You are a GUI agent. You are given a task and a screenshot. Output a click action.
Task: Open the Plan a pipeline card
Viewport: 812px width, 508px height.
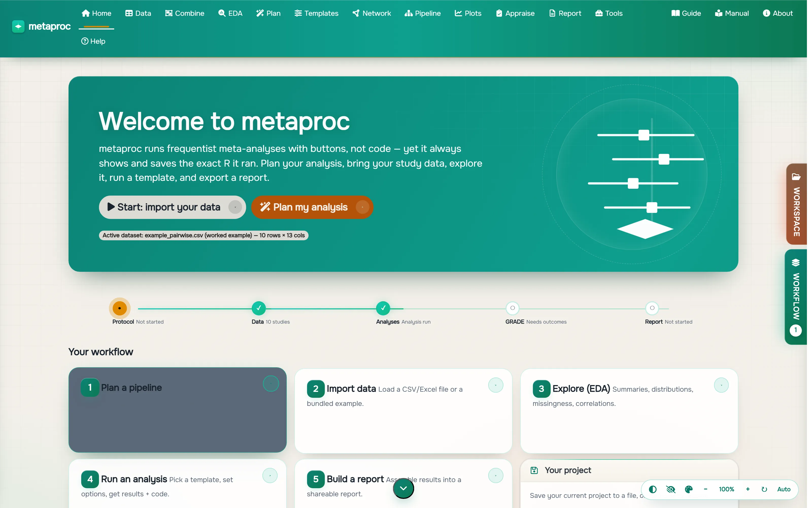tap(178, 410)
